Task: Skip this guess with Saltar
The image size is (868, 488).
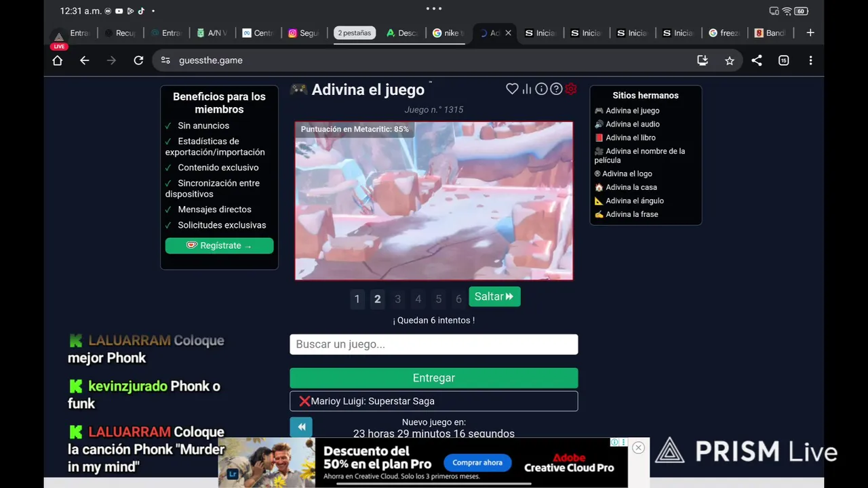Action: pos(494,296)
